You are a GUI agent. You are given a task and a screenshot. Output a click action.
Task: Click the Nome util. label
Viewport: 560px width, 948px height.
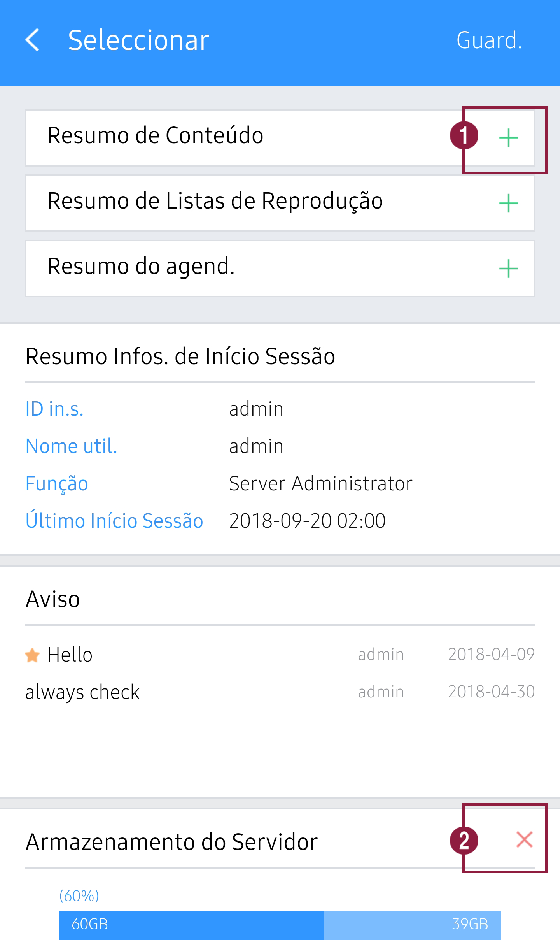click(x=71, y=446)
